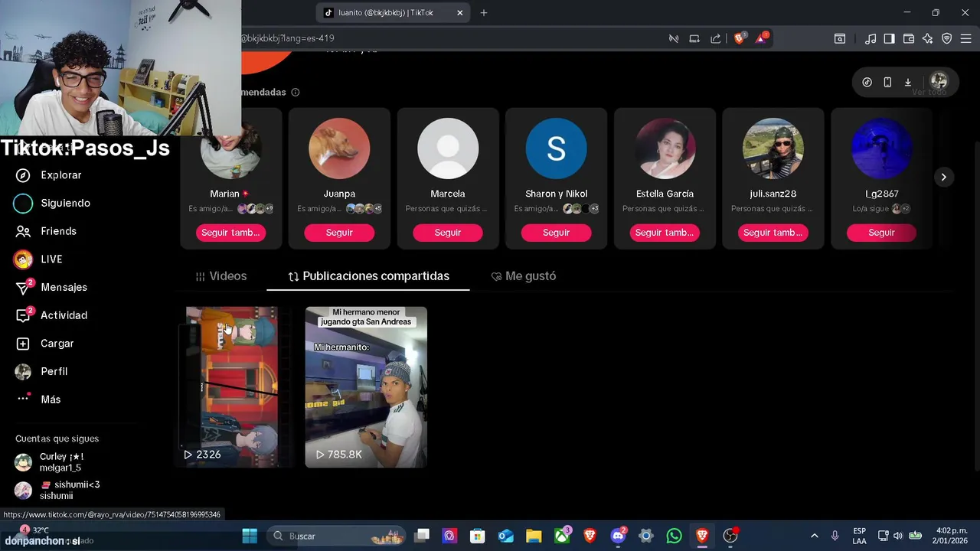Click the download app icon in floating bar
Viewport: 980px width, 551px height.
coord(908,83)
